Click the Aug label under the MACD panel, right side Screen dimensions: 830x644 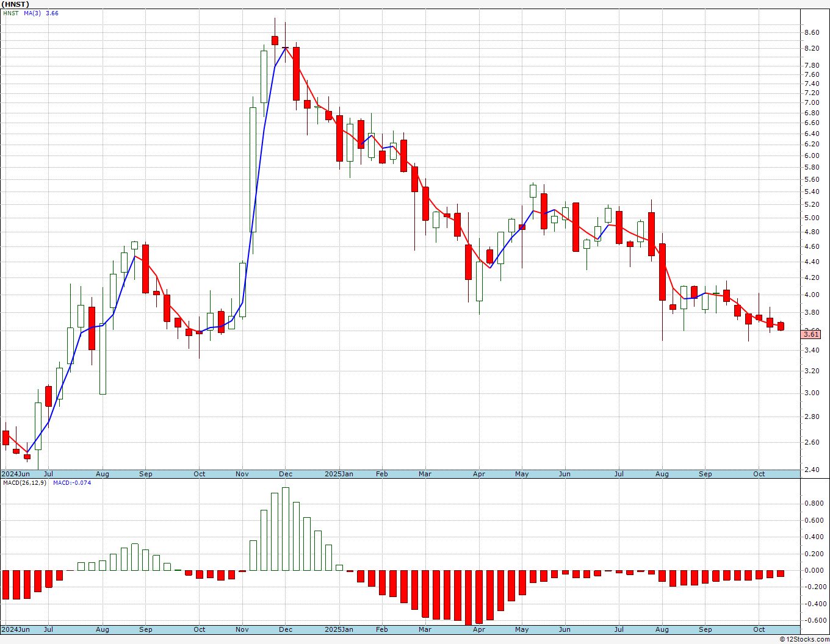click(x=662, y=629)
